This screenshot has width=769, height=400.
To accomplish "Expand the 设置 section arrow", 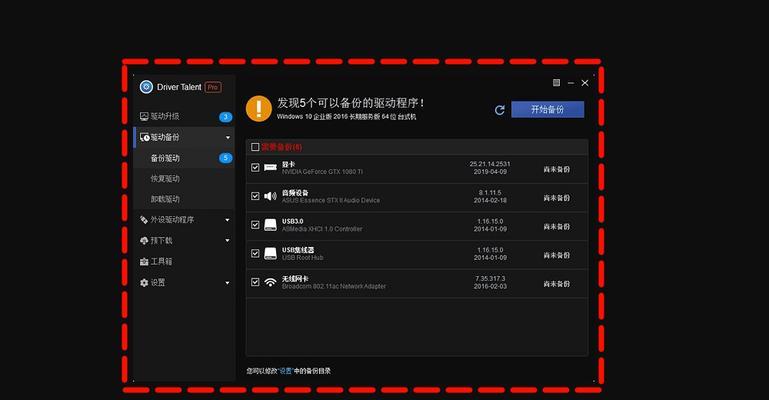I will 228,283.
